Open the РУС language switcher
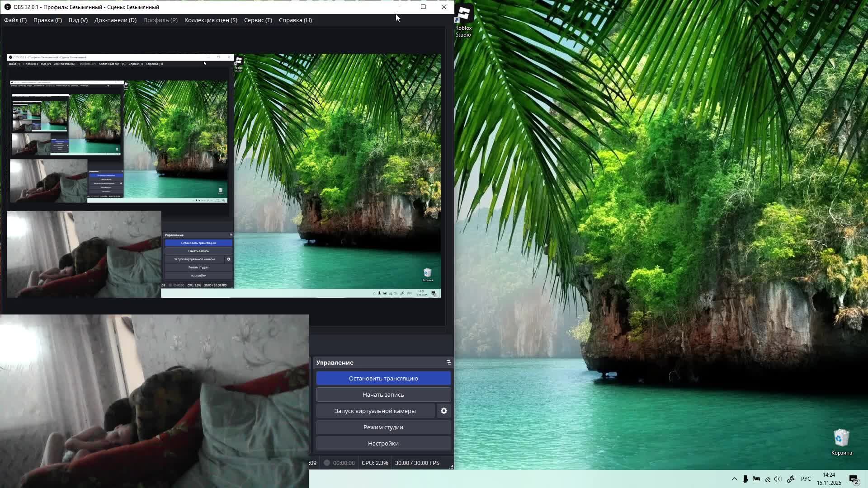The image size is (868, 488). 806,479
